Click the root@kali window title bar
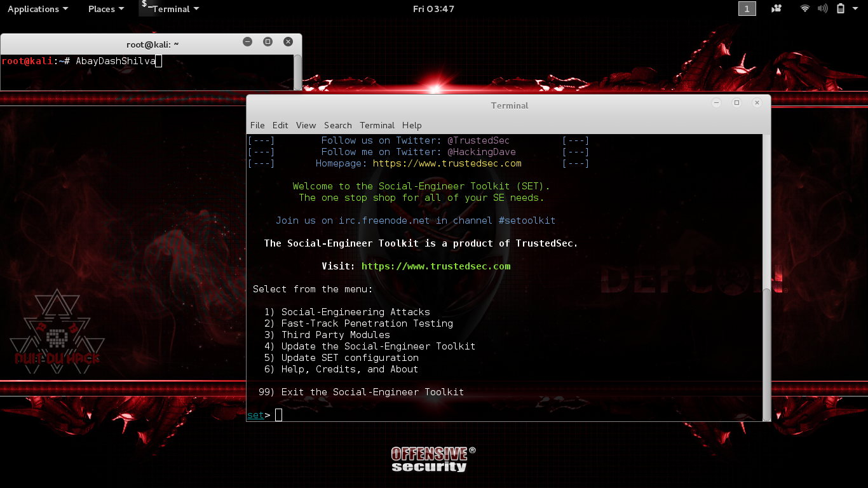 (153, 44)
